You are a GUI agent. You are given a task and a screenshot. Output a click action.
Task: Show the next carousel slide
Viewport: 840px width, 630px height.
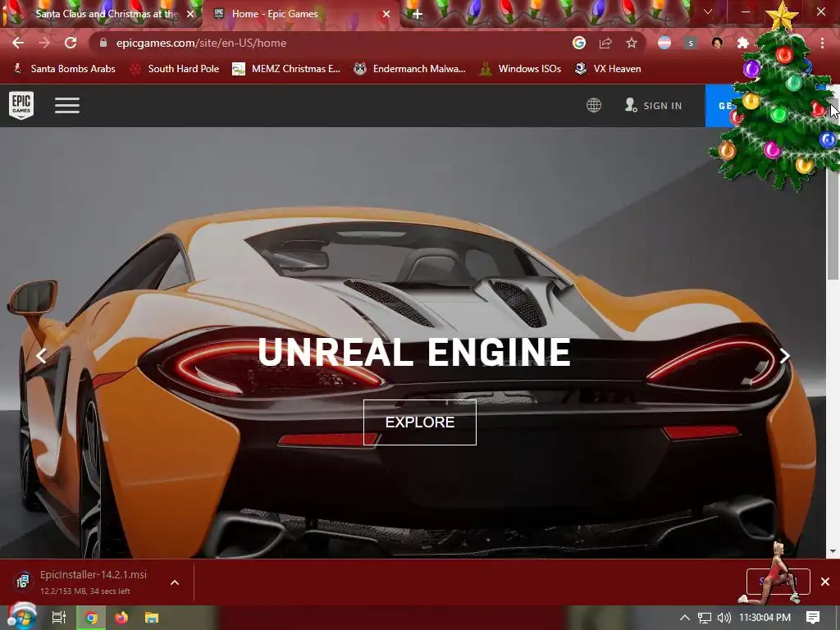pyautogui.click(x=785, y=355)
